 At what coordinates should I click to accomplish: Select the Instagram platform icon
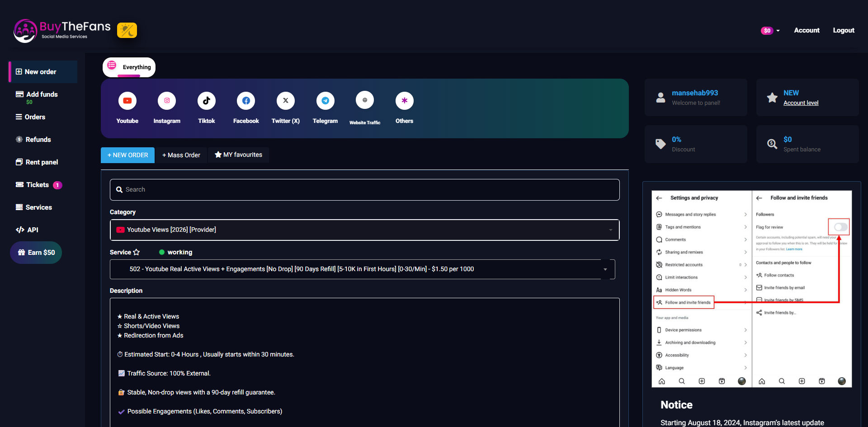click(x=167, y=101)
